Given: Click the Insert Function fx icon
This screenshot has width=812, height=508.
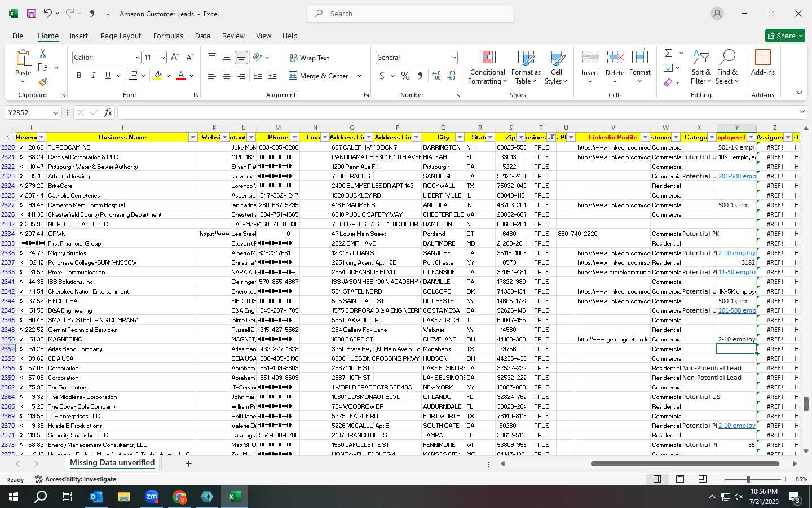Looking at the screenshot, I should [108, 112].
